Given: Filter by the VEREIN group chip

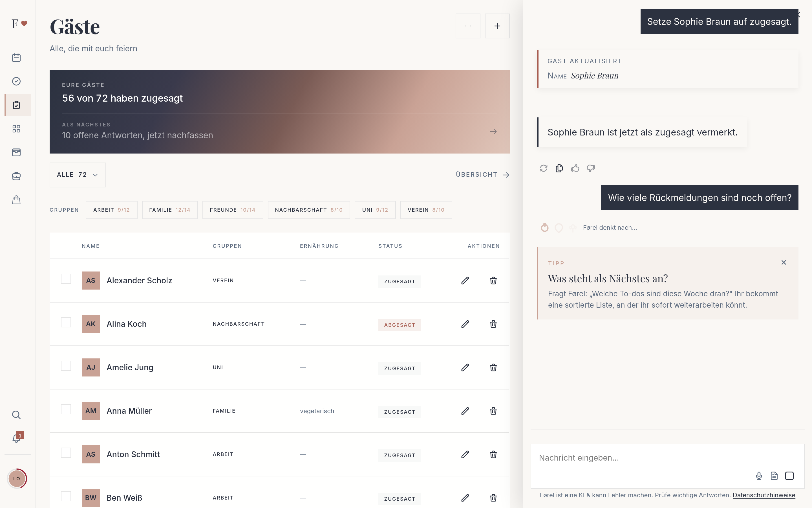Looking at the screenshot, I should pyautogui.click(x=426, y=210).
